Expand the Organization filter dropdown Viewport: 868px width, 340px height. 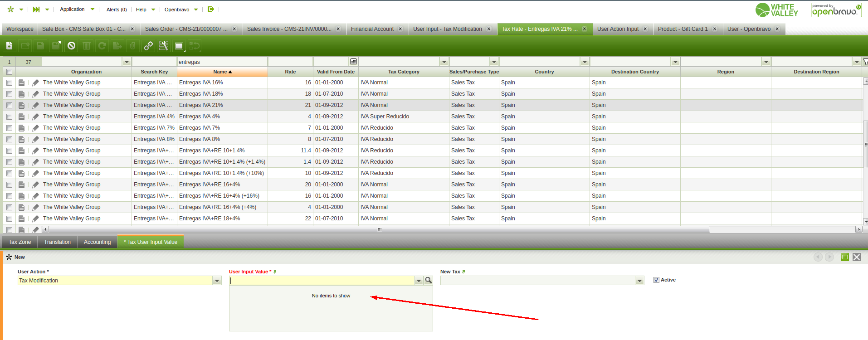click(x=127, y=62)
